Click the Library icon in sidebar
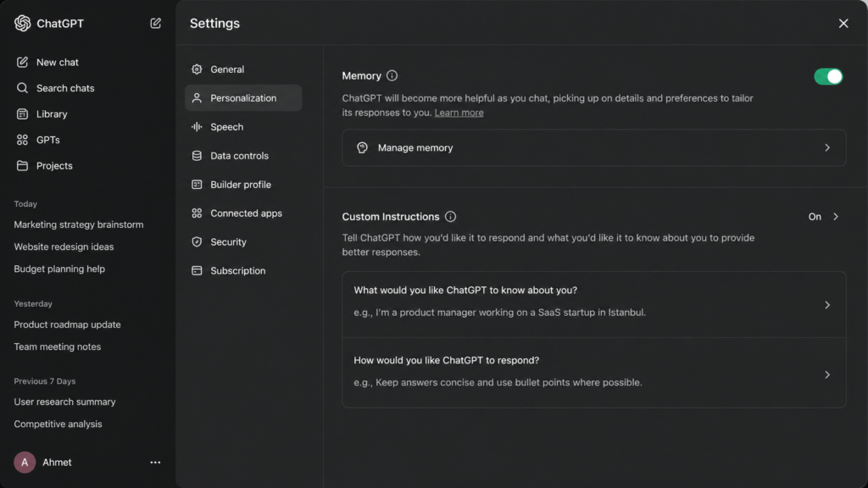The image size is (868, 488). 22,114
